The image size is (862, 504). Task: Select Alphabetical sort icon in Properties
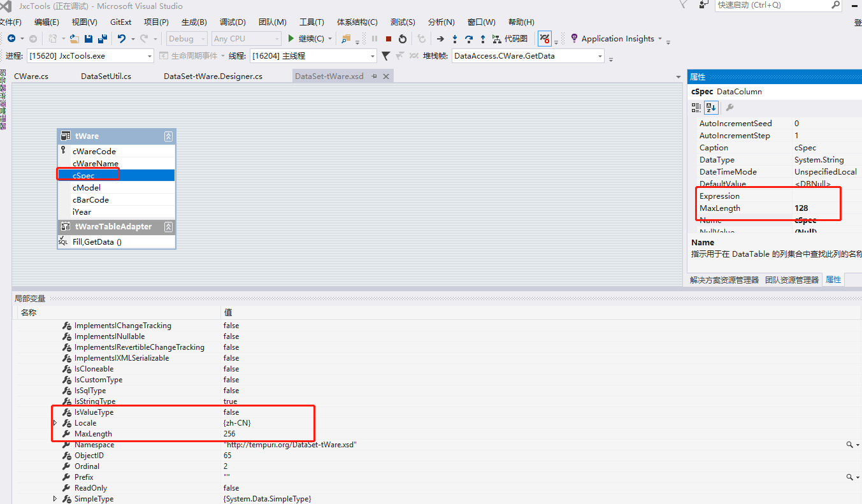(711, 108)
